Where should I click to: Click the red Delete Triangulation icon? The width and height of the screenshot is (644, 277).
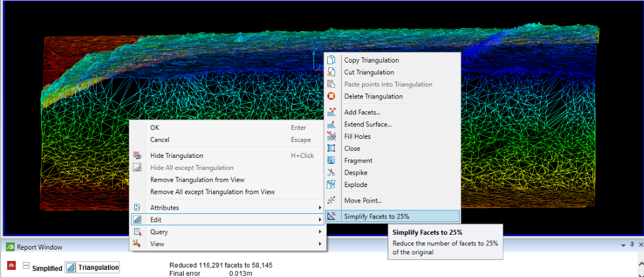tap(332, 96)
